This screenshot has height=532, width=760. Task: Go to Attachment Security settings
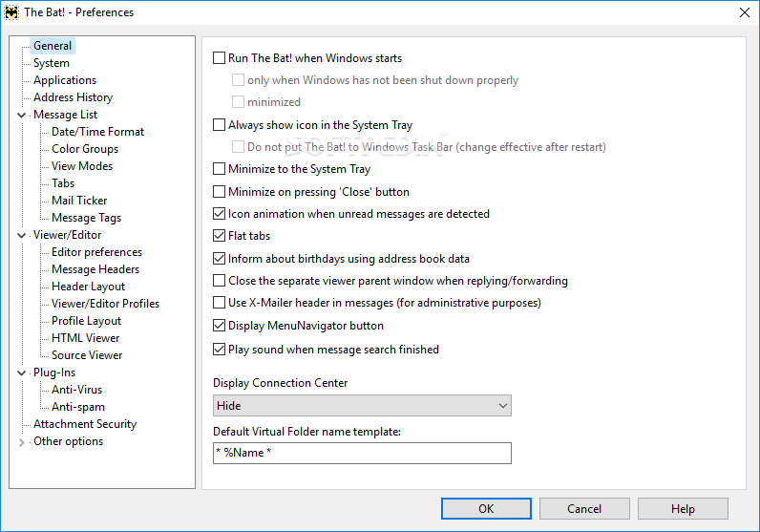pos(85,424)
